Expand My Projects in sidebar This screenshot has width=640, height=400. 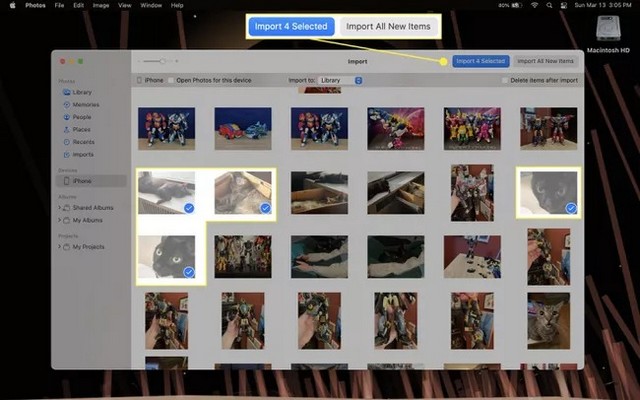click(60, 246)
